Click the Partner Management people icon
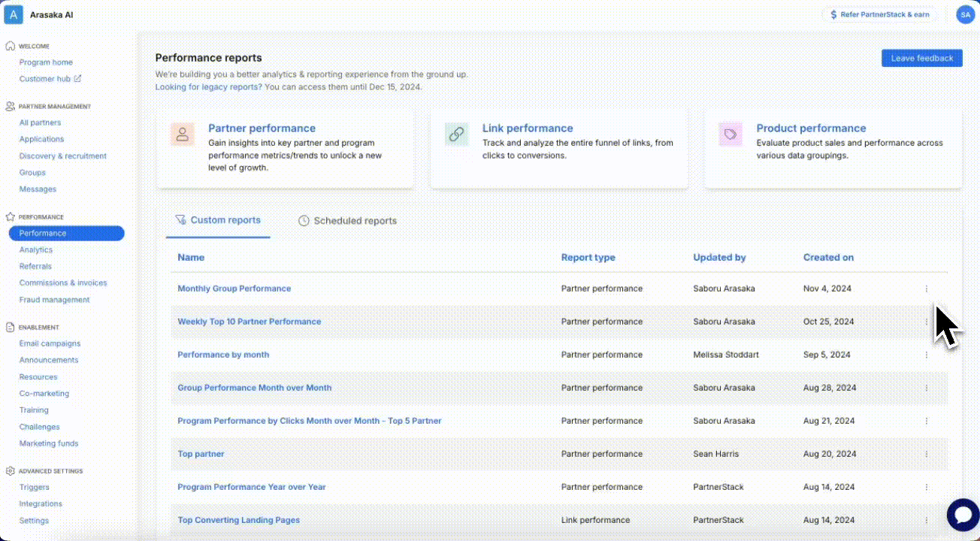 click(x=11, y=107)
